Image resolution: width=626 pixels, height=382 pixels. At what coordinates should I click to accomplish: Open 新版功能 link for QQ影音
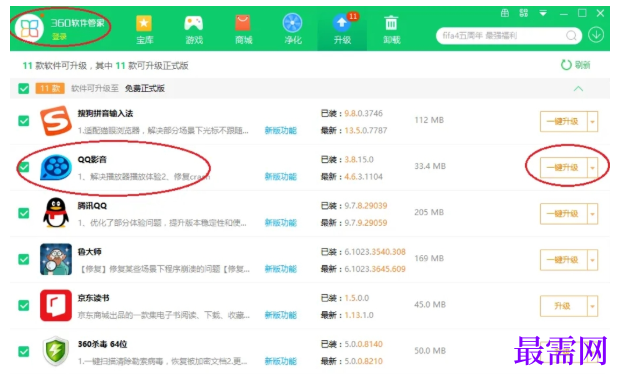[281, 176]
